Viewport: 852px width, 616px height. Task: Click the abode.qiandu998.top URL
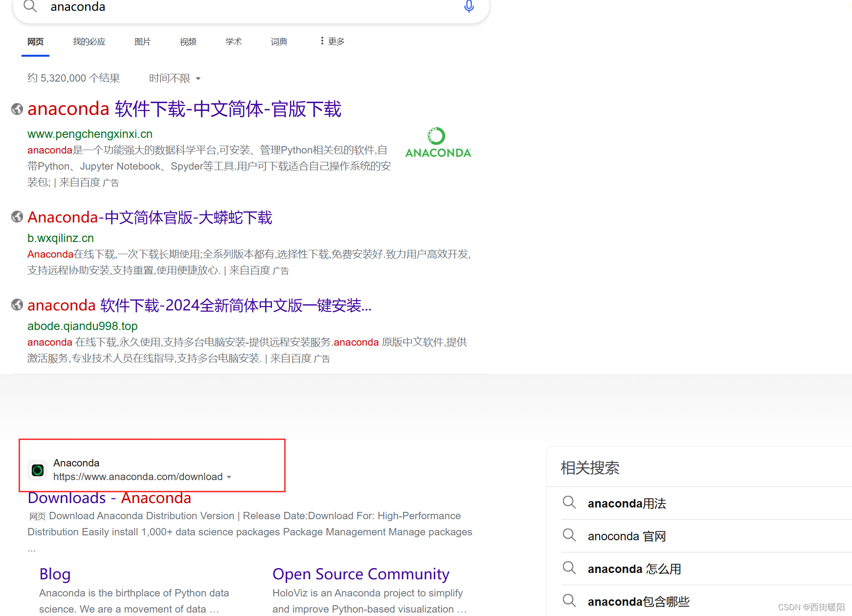[83, 326]
